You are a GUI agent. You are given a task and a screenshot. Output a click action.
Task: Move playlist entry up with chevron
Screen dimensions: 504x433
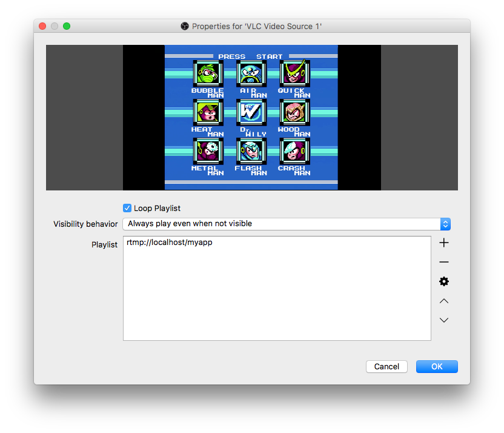pyautogui.click(x=444, y=301)
